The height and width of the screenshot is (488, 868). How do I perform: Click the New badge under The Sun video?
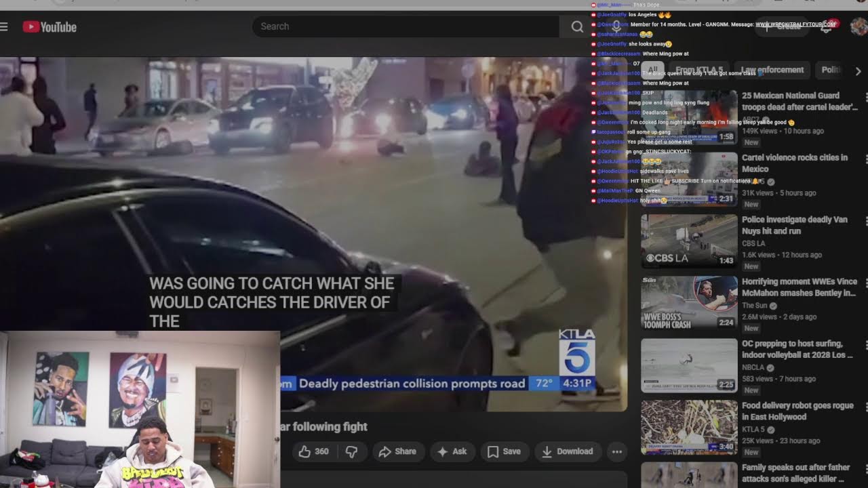point(751,329)
